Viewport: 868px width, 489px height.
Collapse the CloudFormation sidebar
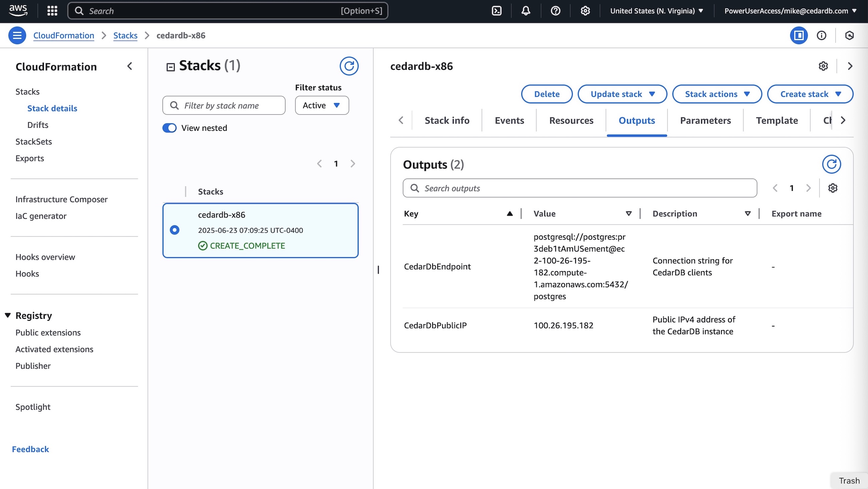coord(130,66)
